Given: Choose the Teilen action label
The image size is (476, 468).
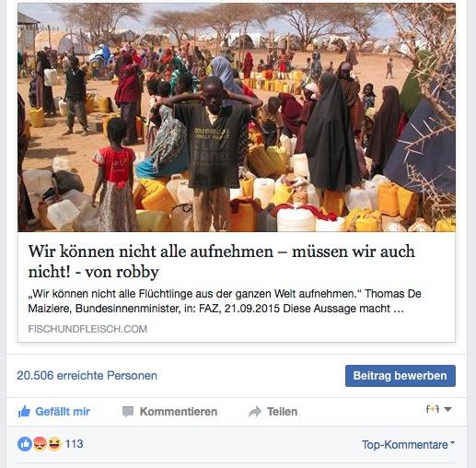Looking at the screenshot, I should pyautogui.click(x=282, y=412).
